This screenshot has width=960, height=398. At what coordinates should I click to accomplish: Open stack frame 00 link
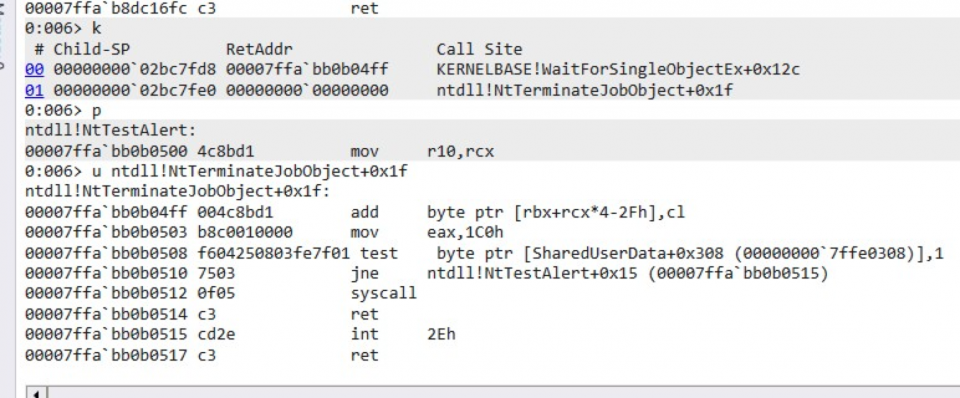(34, 70)
